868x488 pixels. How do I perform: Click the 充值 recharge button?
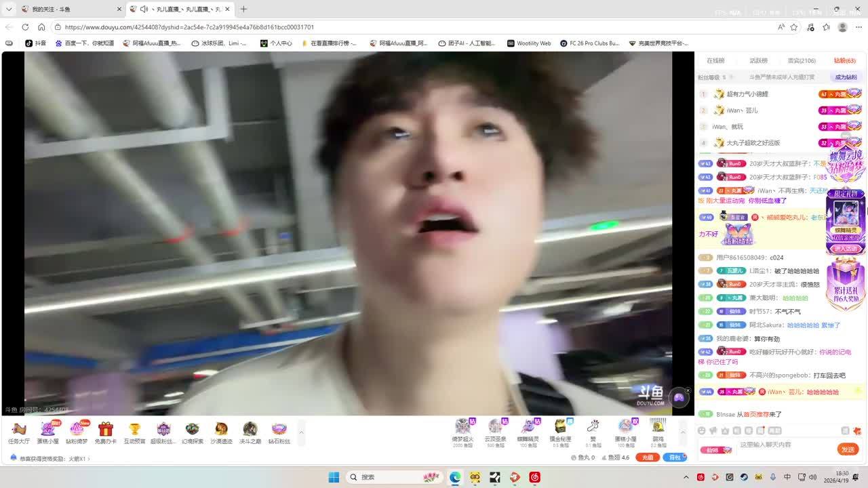[x=648, y=457]
